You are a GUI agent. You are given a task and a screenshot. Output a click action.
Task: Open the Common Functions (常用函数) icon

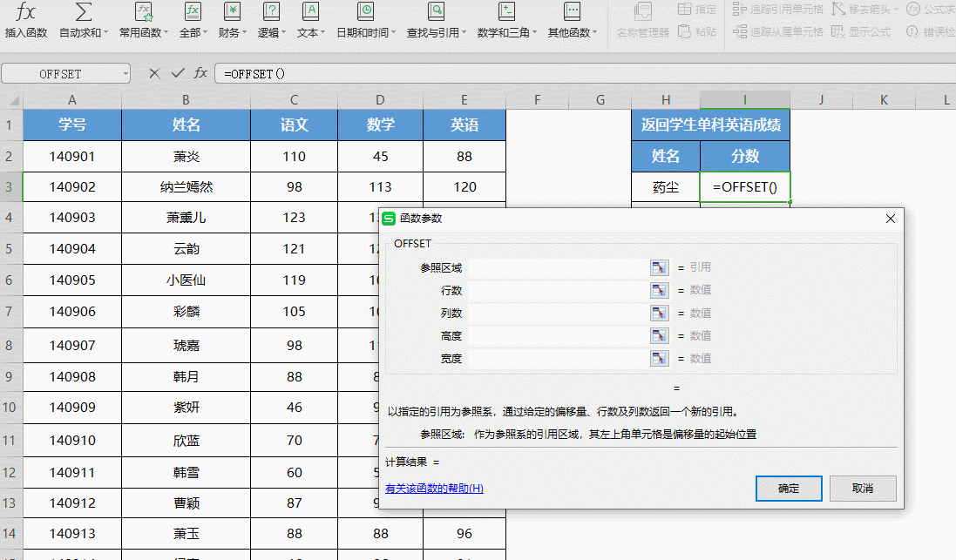tap(144, 12)
